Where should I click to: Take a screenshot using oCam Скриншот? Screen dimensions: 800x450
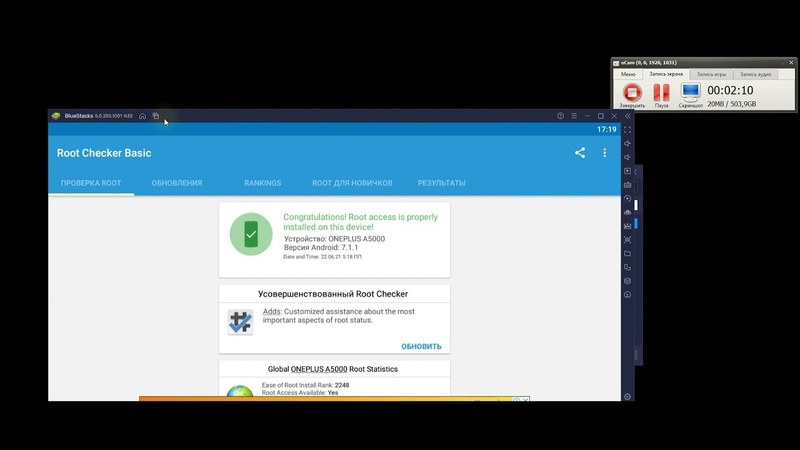point(690,95)
